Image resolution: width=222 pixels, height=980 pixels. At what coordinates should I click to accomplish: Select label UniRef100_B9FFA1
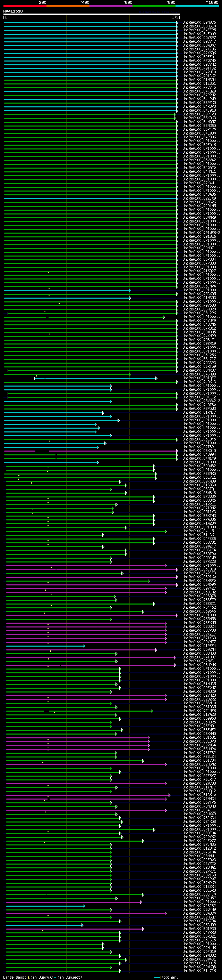coord(199,57)
